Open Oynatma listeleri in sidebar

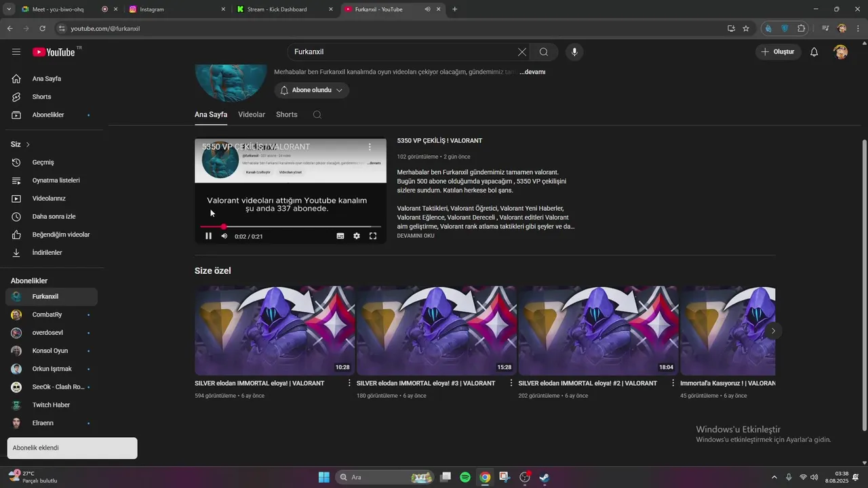(52, 180)
